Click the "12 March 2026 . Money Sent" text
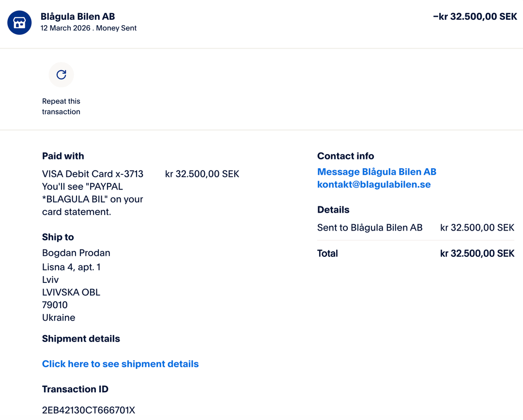The image size is (523, 420). [88, 28]
